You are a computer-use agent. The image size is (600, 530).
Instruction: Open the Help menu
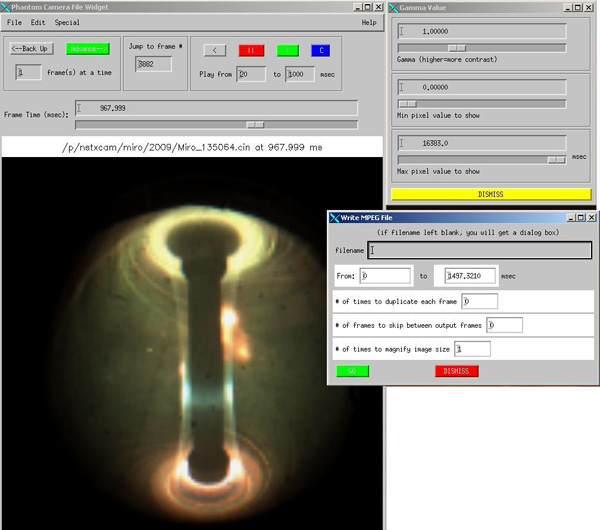[369, 22]
